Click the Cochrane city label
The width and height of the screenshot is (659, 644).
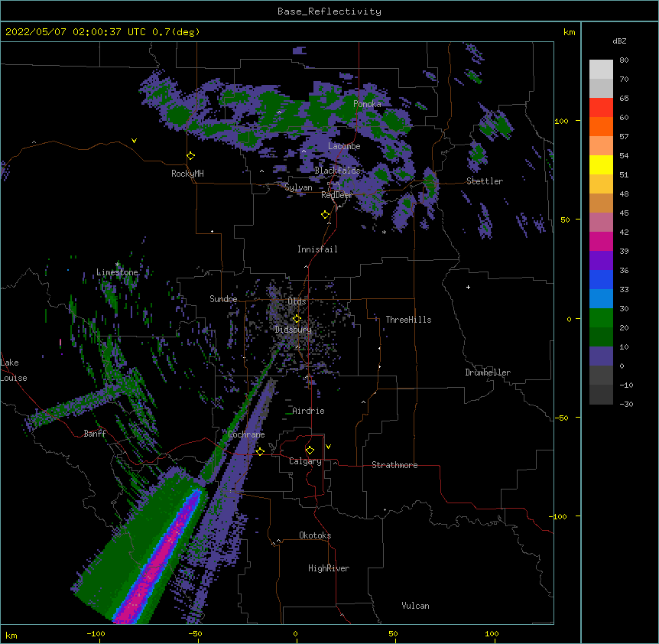(x=246, y=434)
